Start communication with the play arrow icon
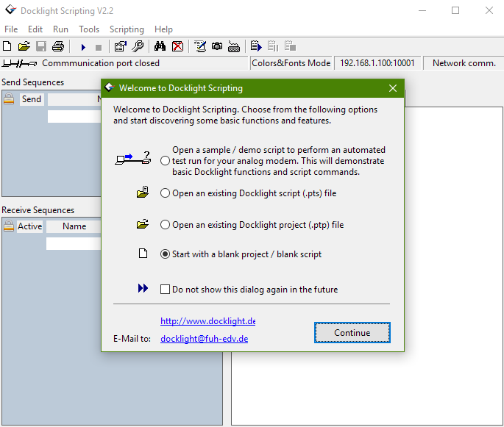This screenshot has height=427, width=504. (x=83, y=48)
